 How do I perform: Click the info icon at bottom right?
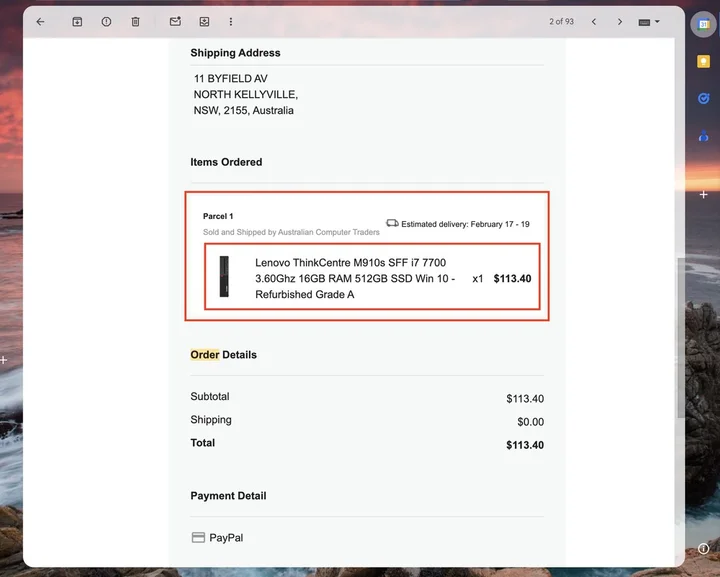click(703, 548)
